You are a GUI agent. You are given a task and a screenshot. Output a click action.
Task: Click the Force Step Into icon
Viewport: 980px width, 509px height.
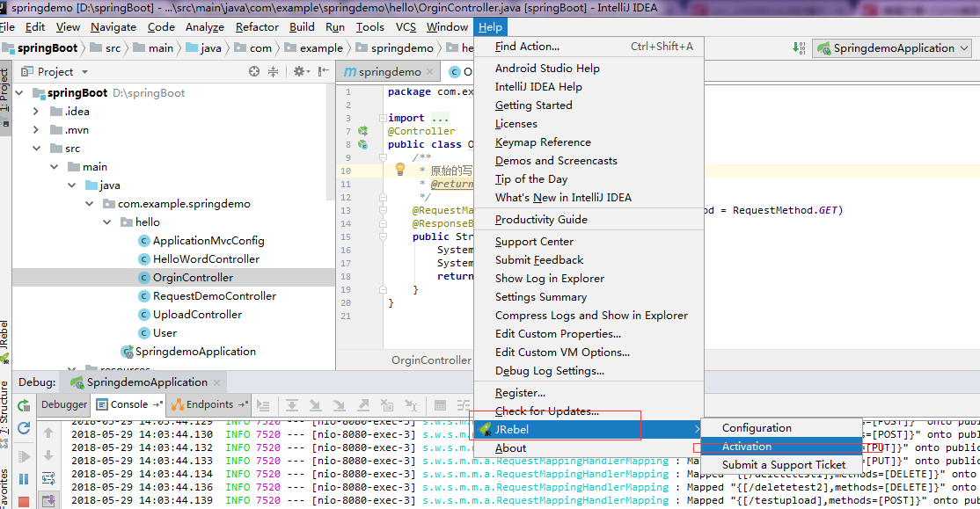(x=340, y=405)
